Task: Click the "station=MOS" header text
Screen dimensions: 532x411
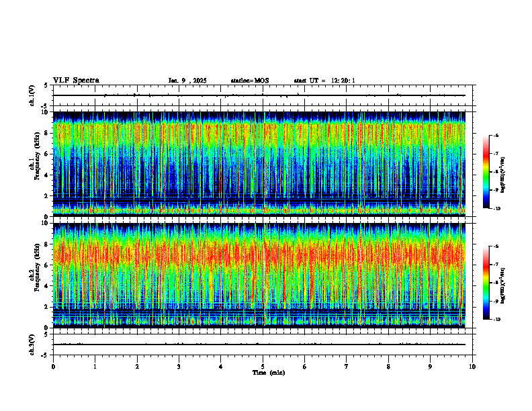Action: coord(250,81)
